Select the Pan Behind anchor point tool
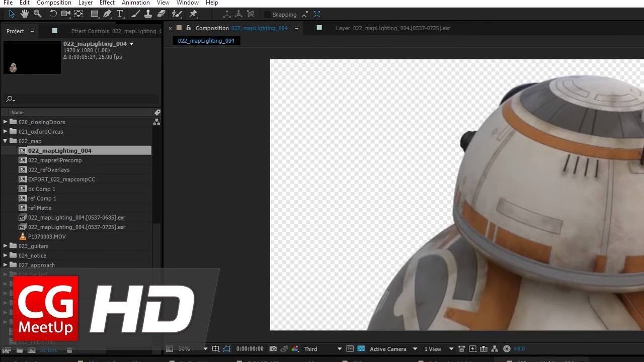 pyautogui.click(x=78, y=14)
